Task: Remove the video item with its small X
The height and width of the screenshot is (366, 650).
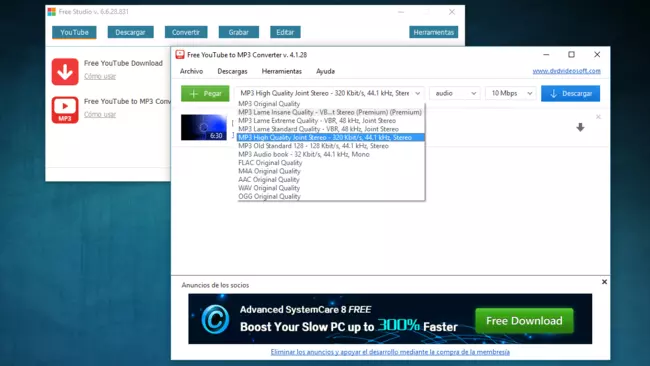Action: (x=598, y=117)
